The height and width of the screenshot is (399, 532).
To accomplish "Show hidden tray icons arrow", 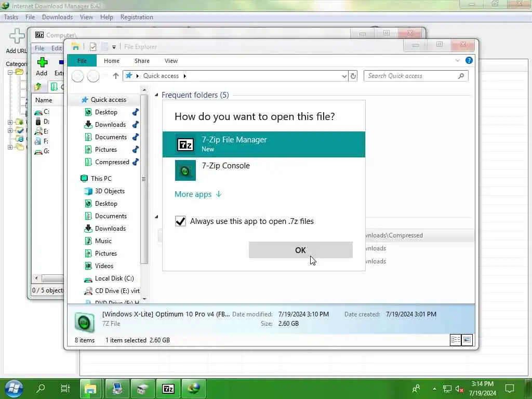I will [x=434, y=389].
